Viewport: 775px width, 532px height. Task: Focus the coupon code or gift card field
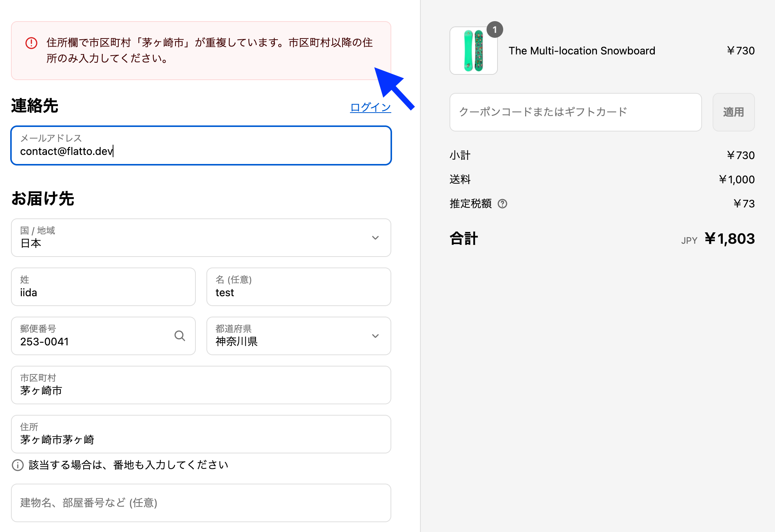575,112
